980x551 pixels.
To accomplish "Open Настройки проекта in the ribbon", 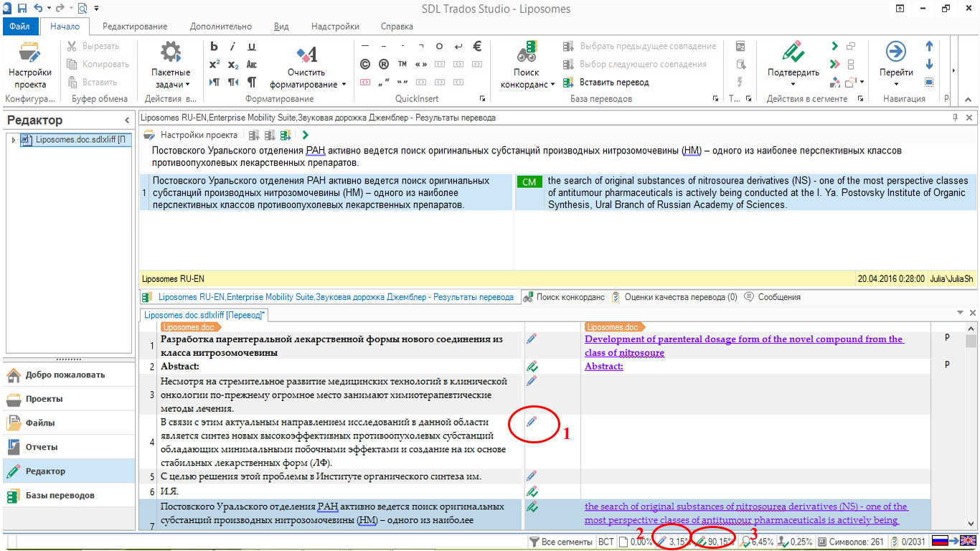I will (x=30, y=65).
